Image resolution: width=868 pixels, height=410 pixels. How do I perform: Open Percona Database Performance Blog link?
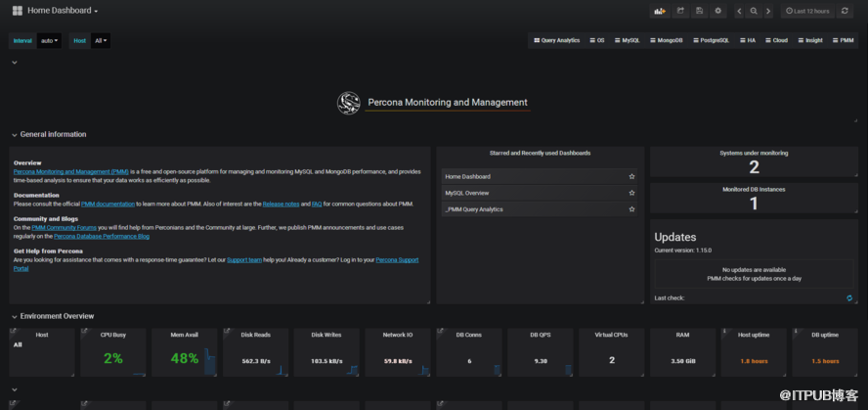102,236
